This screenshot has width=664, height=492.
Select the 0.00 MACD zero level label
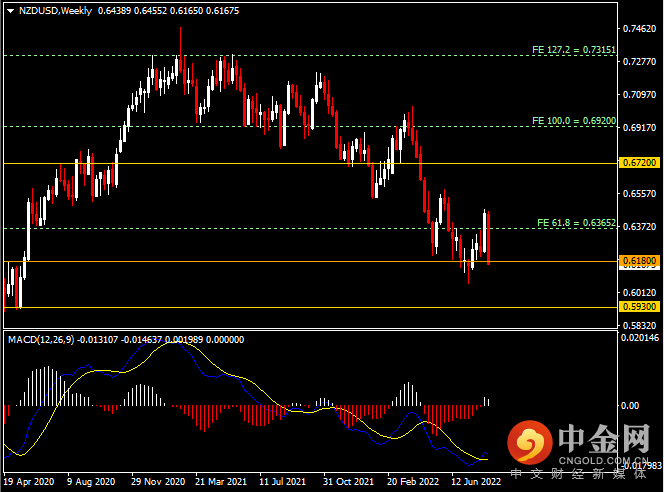tap(630, 406)
